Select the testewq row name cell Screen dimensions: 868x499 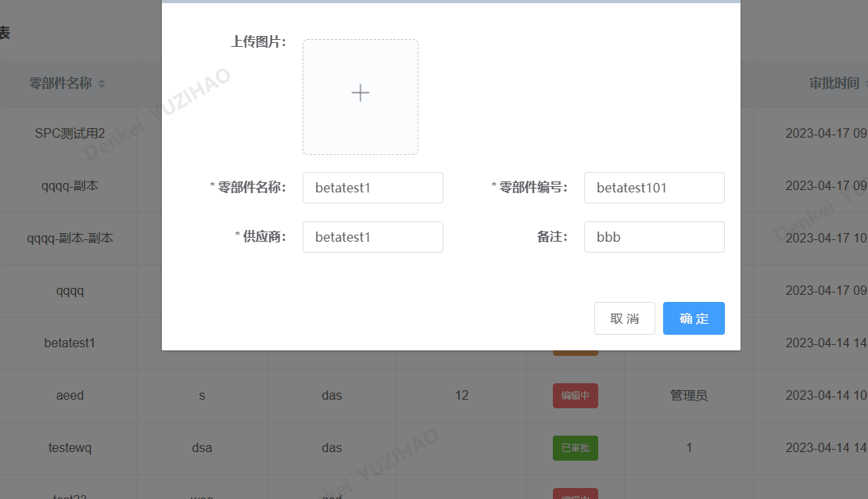click(x=70, y=447)
